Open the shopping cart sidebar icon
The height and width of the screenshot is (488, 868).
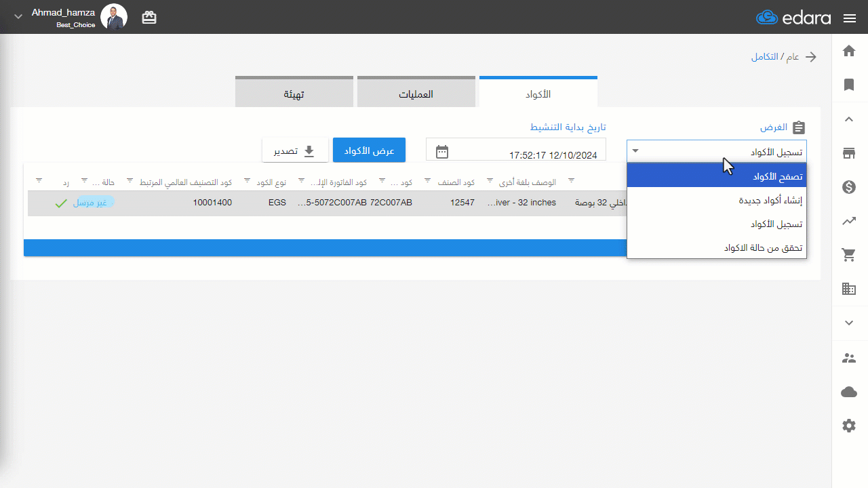point(849,255)
